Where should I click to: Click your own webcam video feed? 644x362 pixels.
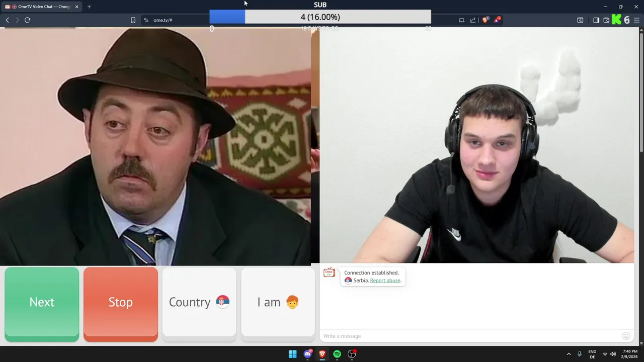(x=477, y=145)
